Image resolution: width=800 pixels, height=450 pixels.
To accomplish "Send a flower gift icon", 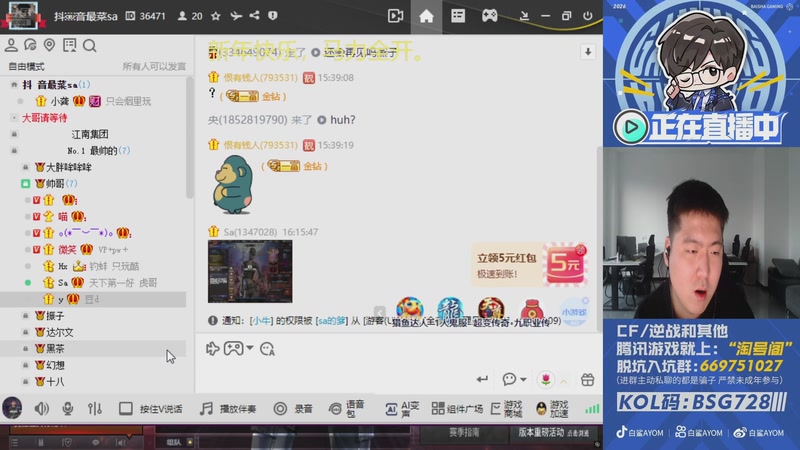I will pyautogui.click(x=546, y=379).
